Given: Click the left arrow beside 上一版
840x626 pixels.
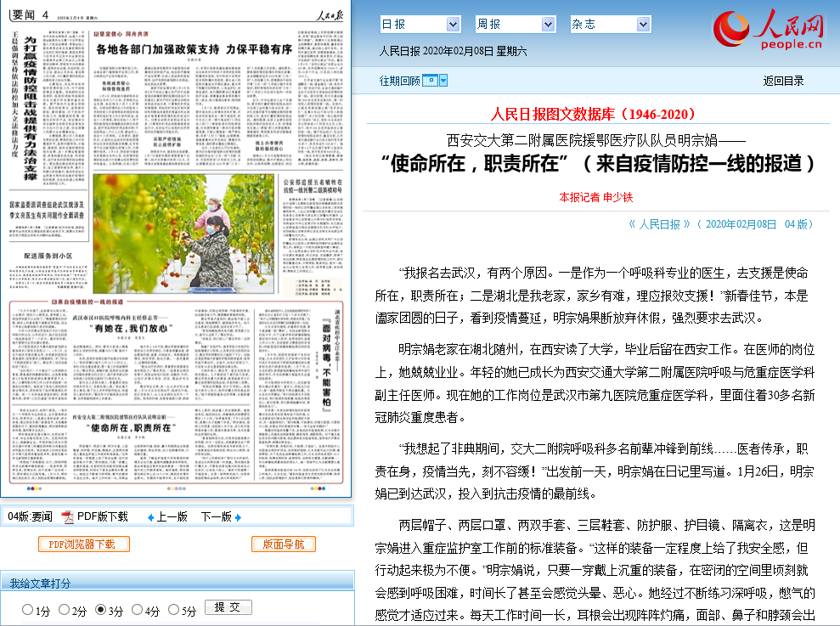Looking at the screenshot, I should pyautogui.click(x=151, y=517).
